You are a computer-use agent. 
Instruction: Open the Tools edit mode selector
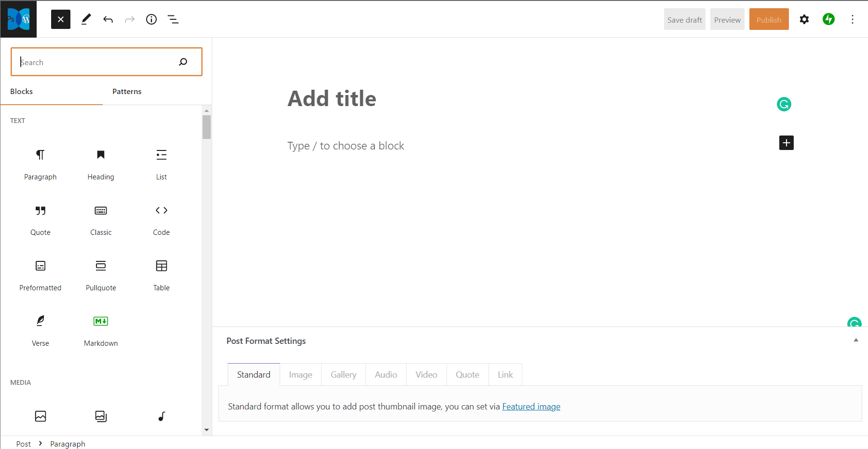86,19
